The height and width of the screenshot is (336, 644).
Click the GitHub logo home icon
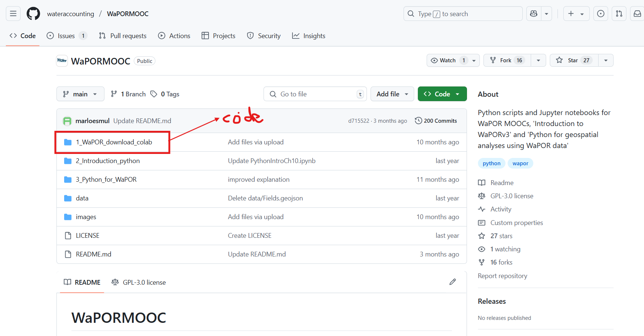[33, 14]
